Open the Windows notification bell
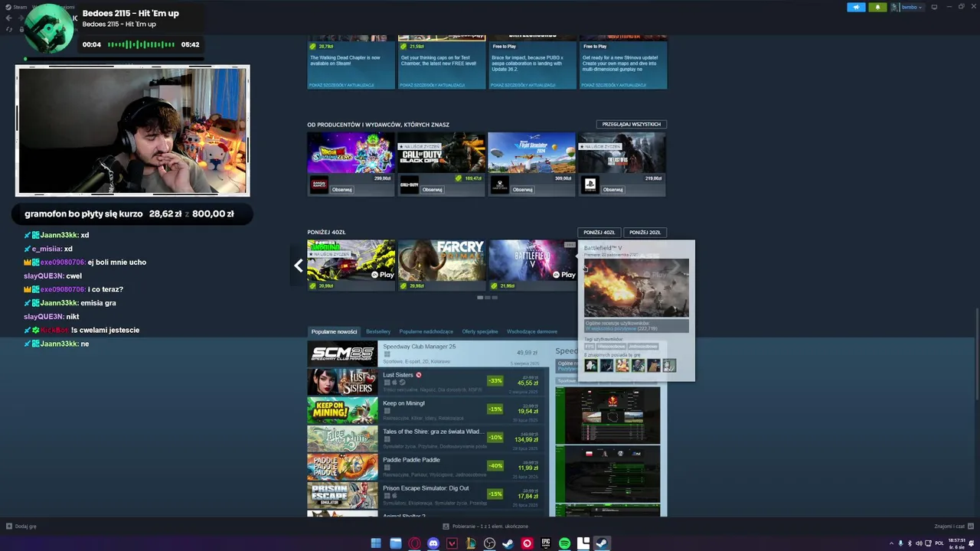This screenshot has width=980, height=551. (x=973, y=543)
